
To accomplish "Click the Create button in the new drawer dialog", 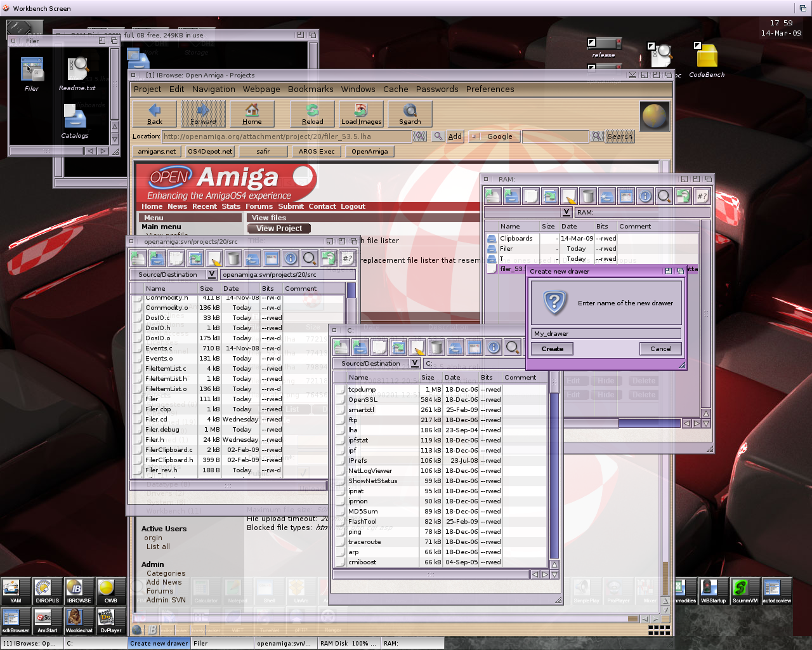I will click(553, 348).
